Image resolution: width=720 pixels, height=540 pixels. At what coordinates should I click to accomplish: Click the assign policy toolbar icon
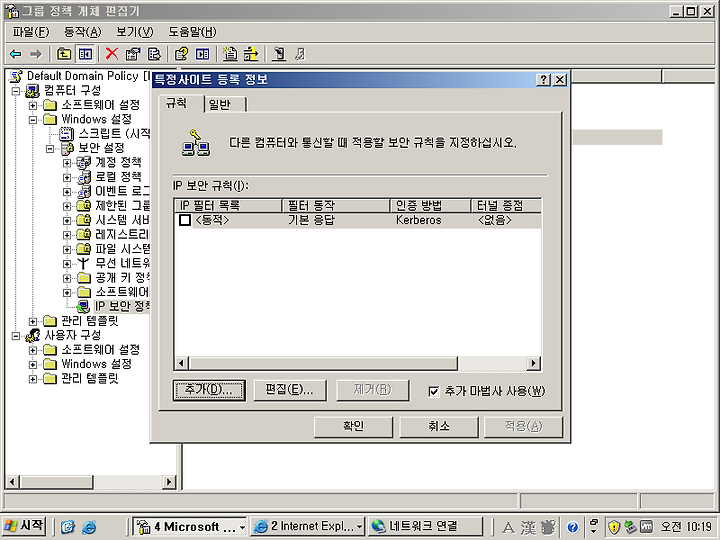click(278, 54)
